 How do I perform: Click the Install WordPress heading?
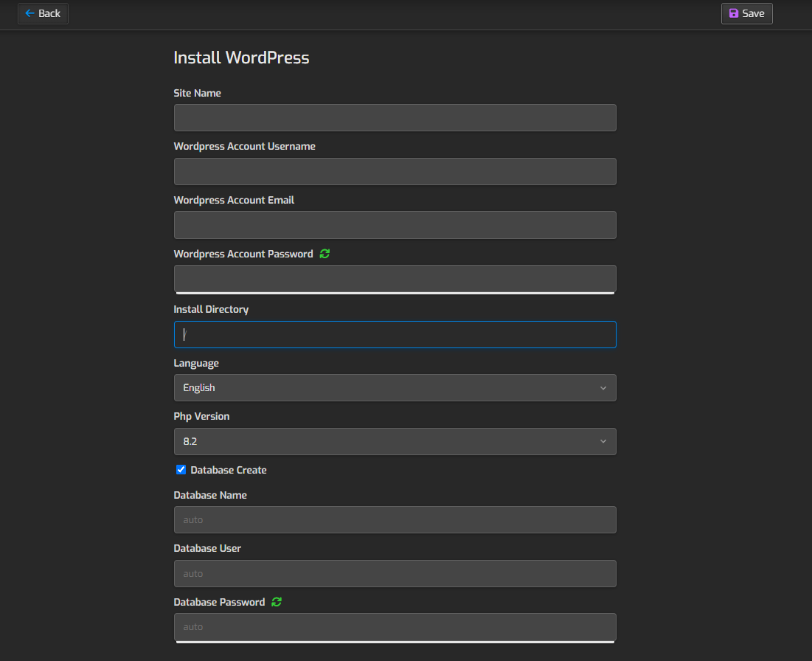pyautogui.click(x=241, y=58)
